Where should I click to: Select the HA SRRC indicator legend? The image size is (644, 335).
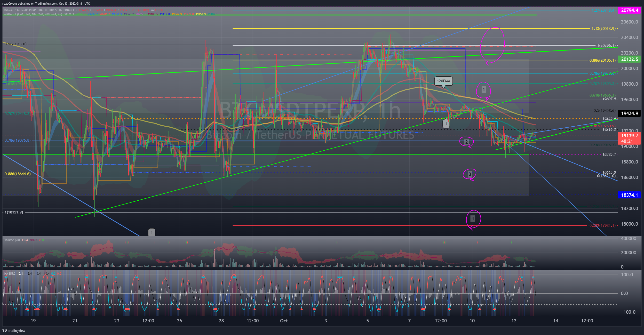[x=10, y=273]
